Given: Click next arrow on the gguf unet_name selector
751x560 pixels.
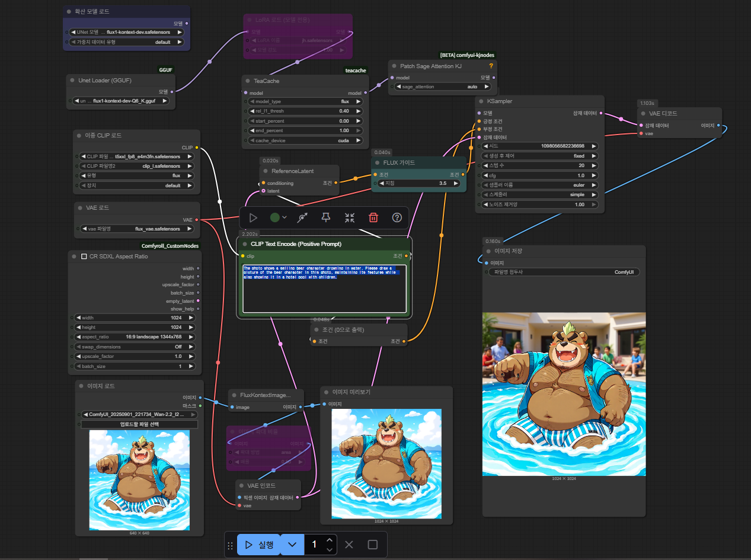Looking at the screenshot, I should 165,101.
